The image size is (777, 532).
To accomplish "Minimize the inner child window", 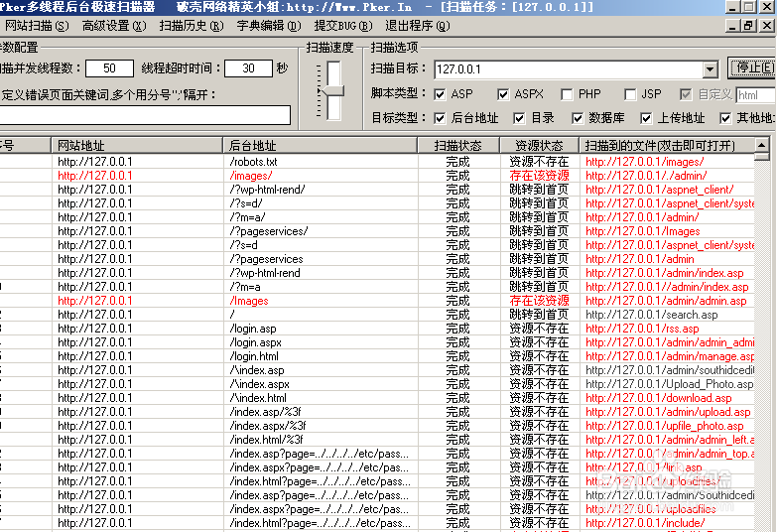I will tap(732, 26).
